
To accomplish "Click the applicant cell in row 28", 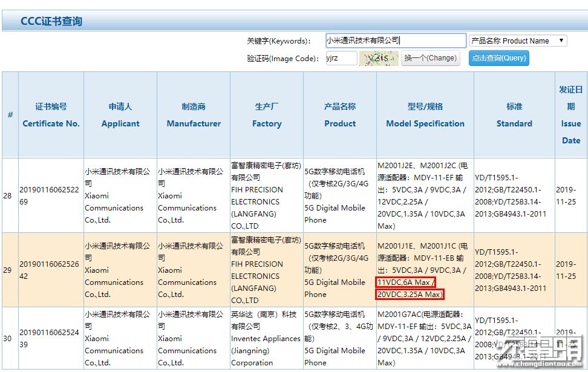I will coord(120,196).
